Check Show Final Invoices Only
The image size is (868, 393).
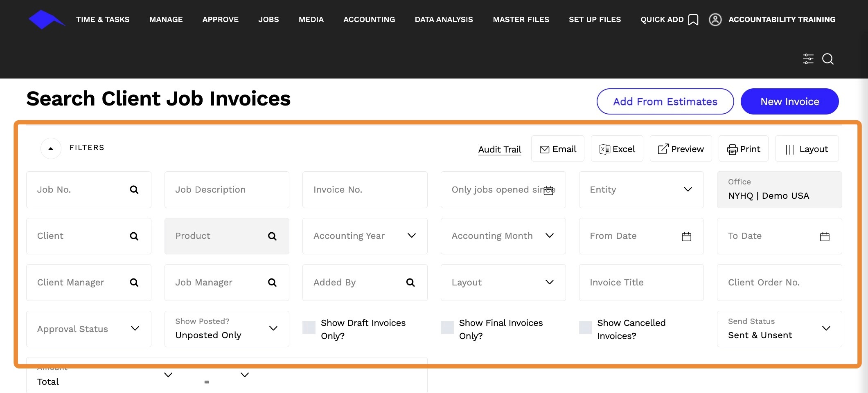tap(447, 328)
